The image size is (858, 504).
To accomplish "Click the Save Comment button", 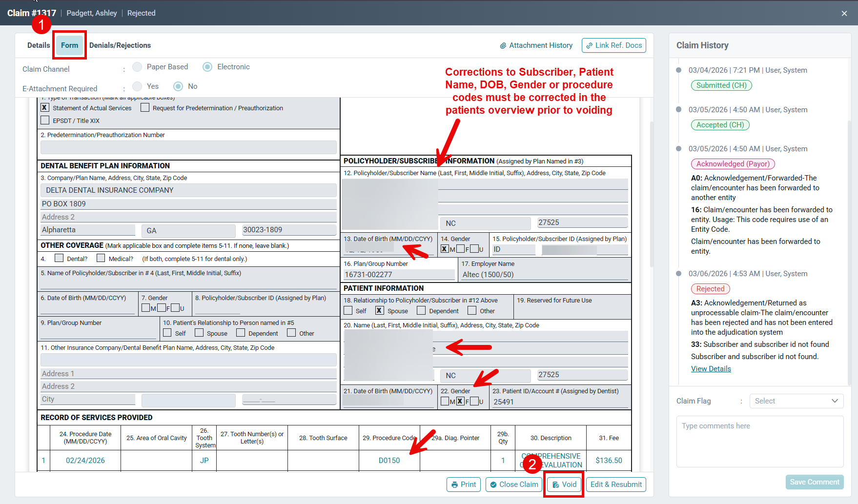I will point(815,482).
